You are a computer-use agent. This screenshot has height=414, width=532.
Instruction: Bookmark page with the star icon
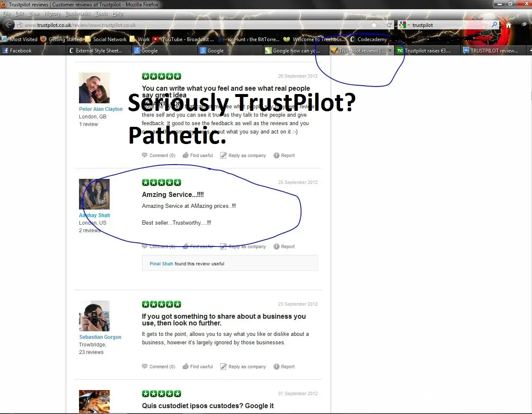(x=374, y=25)
